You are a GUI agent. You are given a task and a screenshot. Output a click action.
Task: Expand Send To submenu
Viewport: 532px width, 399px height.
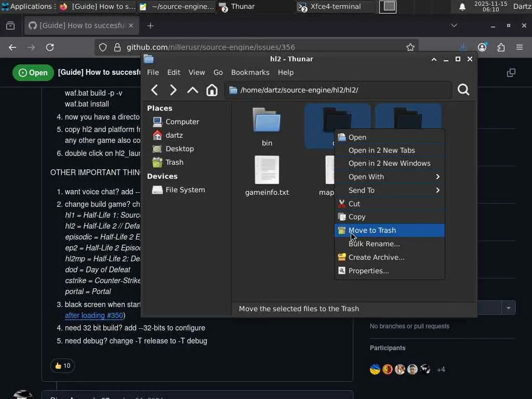coord(390,190)
